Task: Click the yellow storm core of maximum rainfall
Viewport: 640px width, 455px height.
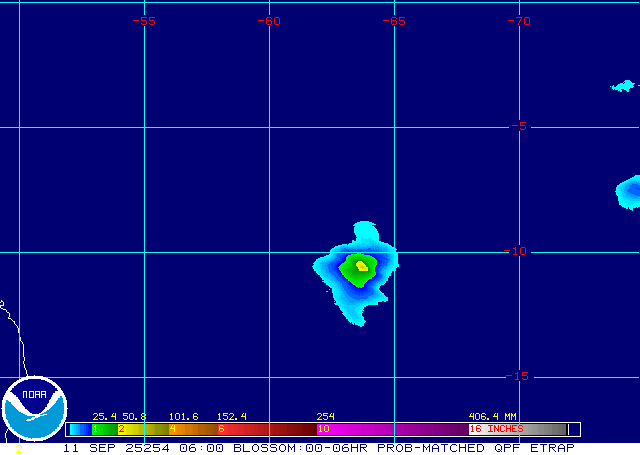Action: [361, 266]
